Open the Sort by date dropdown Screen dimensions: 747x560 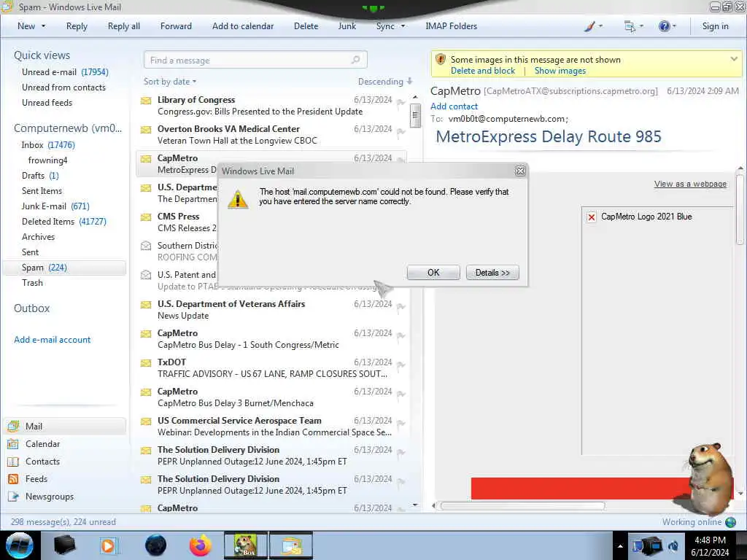point(169,82)
